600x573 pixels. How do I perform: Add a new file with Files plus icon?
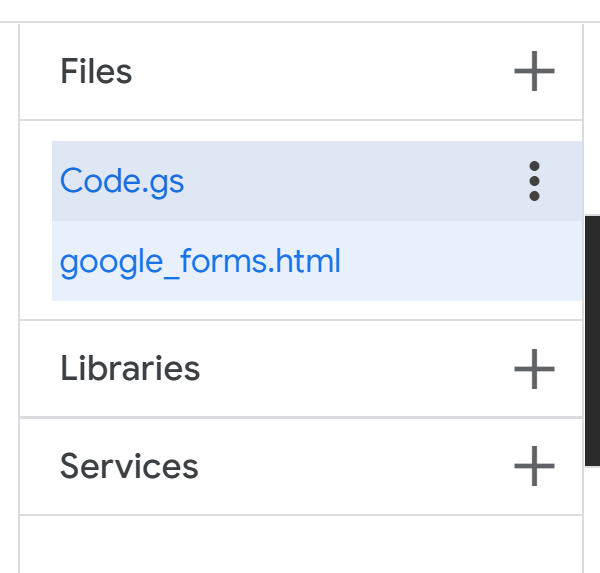coord(534,71)
